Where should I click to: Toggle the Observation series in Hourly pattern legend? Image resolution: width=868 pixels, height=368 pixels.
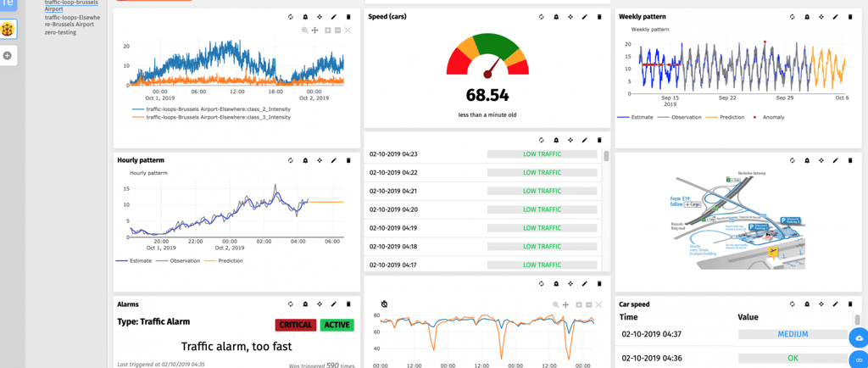pos(178,260)
